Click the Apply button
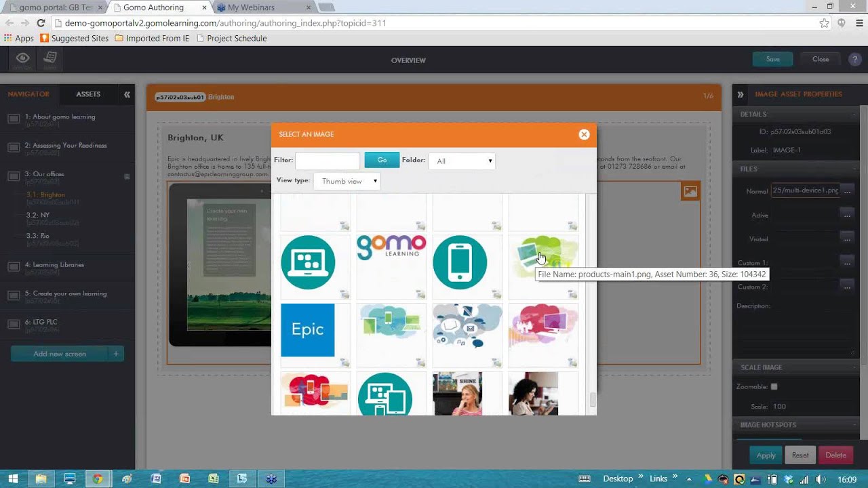This screenshot has width=868, height=488. click(766, 455)
